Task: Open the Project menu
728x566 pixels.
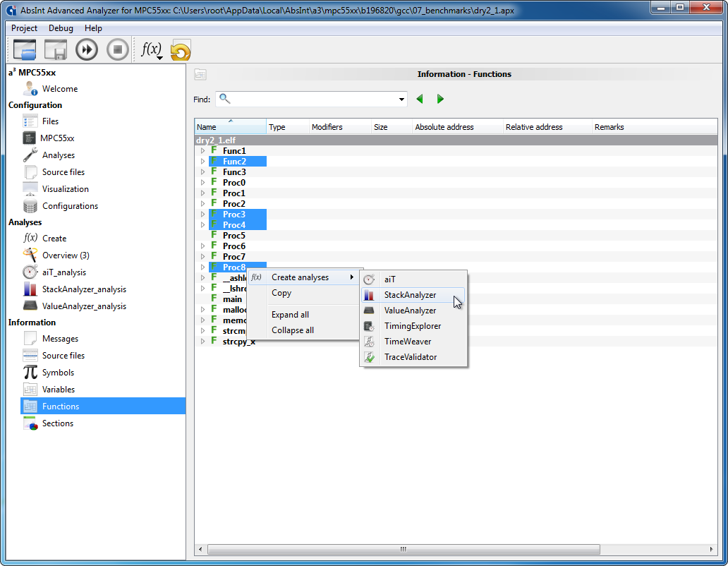Action: pos(24,28)
